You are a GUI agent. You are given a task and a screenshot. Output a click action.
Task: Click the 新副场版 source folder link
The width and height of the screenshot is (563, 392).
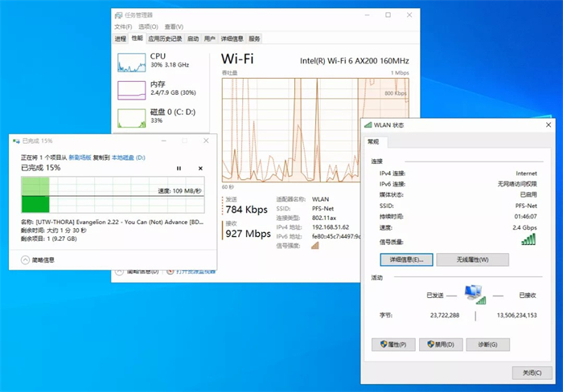click(80, 157)
